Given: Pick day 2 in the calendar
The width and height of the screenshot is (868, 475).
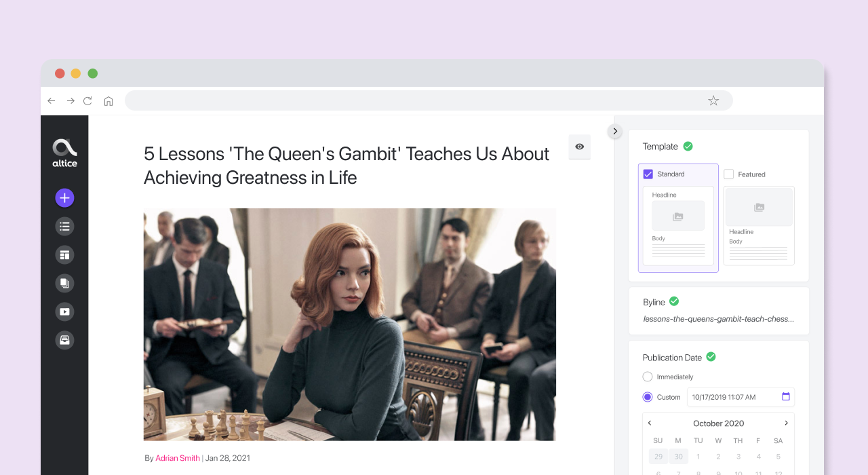Looking at the screenshot, I should (718, 457).
